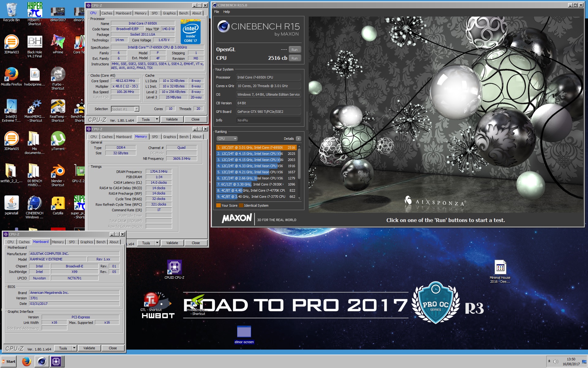The image size is (588, 368).
Task: Click the RAMPAGE V EXTREME model field
Action: [58, 259]
